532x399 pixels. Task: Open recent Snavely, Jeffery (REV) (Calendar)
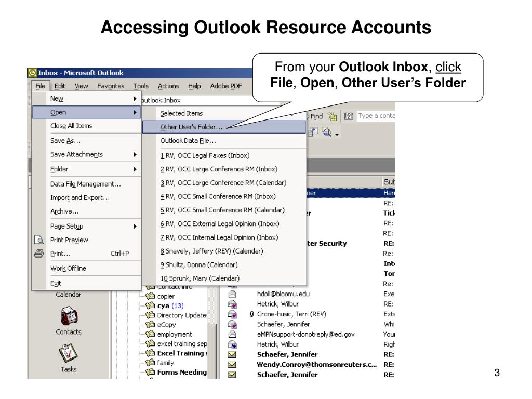[x=224, y=251]
